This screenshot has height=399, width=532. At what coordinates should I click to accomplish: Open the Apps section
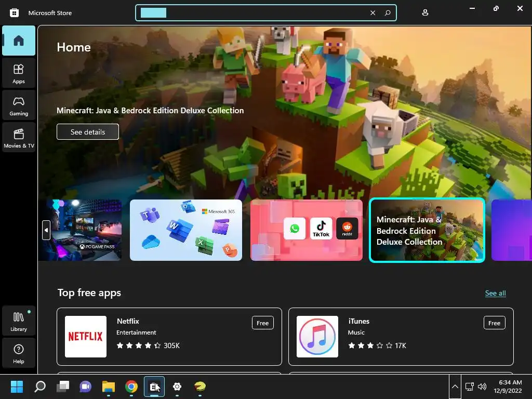click(x=19, y=73)
